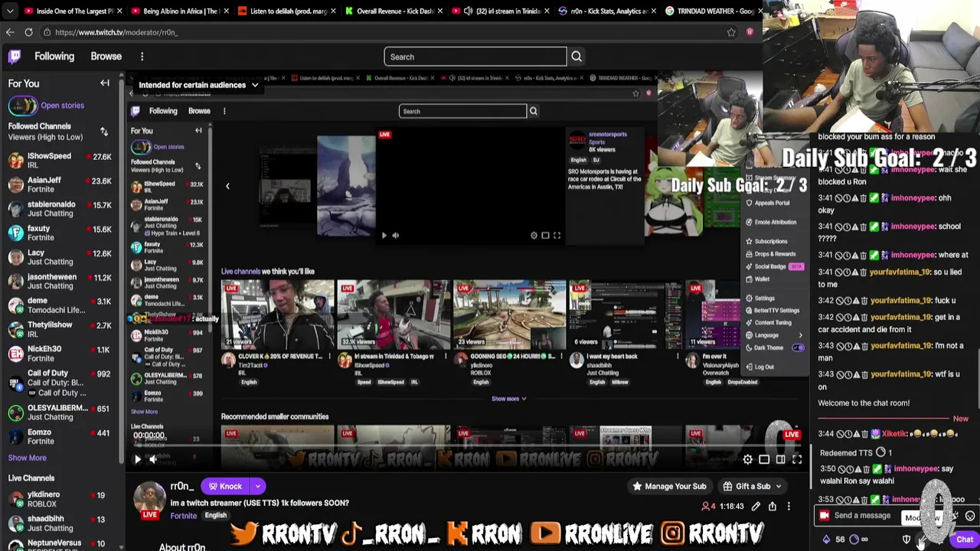The width and height of the screenshot is (980, 551).
Task: Click username imhoneypee saying "say walahi"
Action: pos(915,468)
